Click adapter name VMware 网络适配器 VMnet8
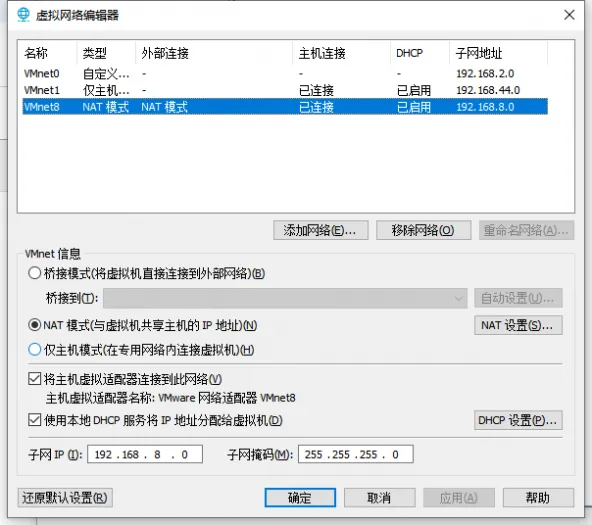Screen dimensions: 592x525 pos(227,398)
